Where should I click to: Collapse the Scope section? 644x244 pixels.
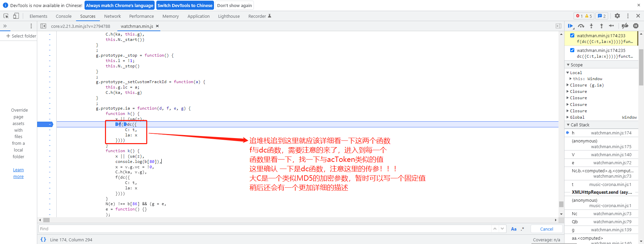tap(568, 65)
